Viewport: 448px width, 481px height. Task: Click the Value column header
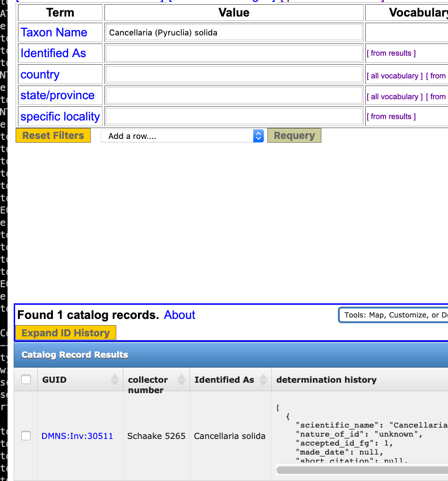pos(234,13)
